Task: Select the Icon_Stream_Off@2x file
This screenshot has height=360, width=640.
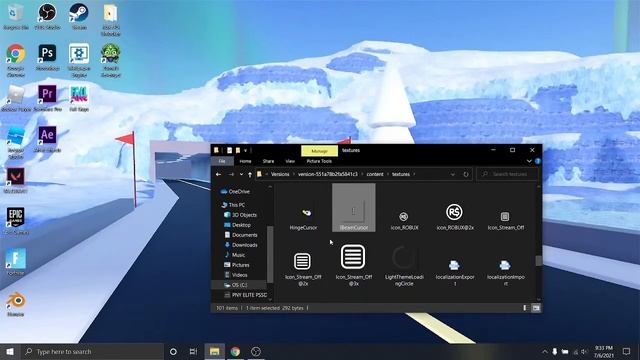Action: [x=303, y=269]
